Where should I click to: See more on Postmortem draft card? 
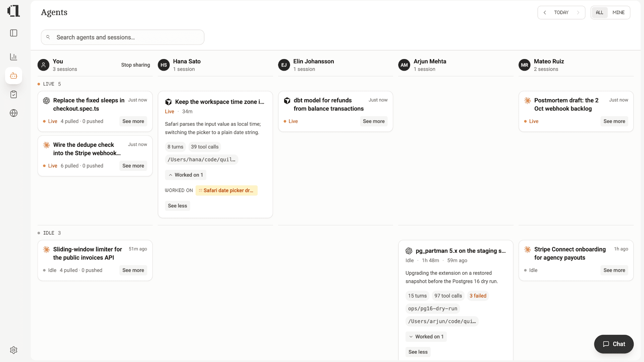coord(614,121)
